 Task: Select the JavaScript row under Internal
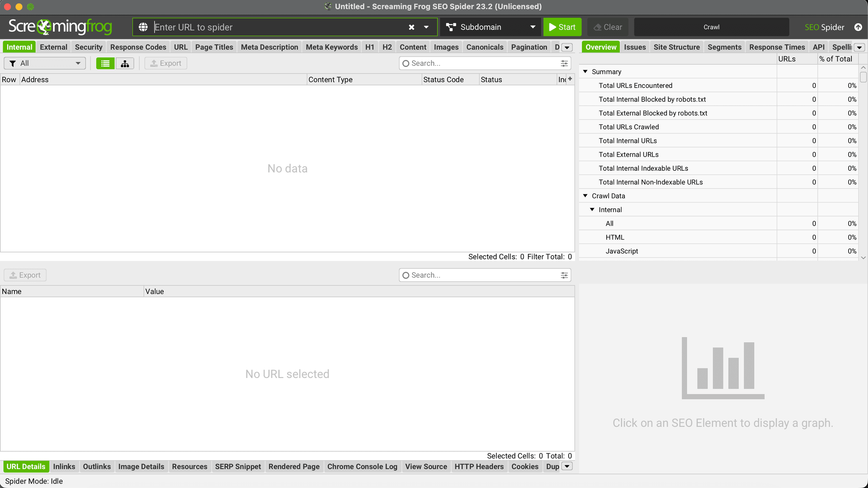pyautogui.click(x=718, y=251)
